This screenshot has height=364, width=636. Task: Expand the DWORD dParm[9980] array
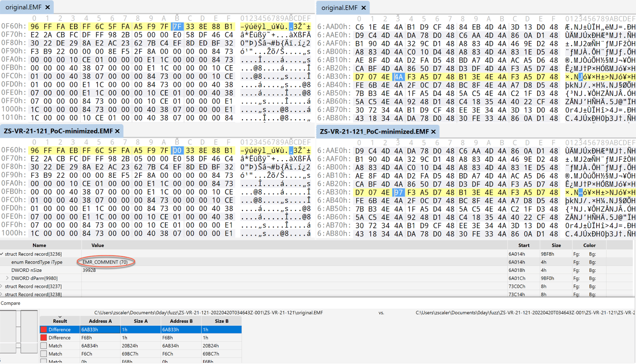(x=7, y=278)
